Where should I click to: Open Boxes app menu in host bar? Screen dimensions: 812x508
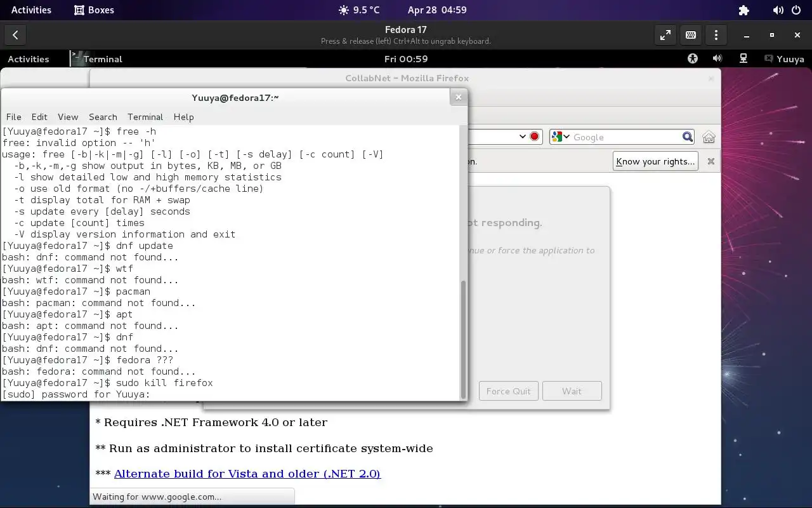point(94,10)
